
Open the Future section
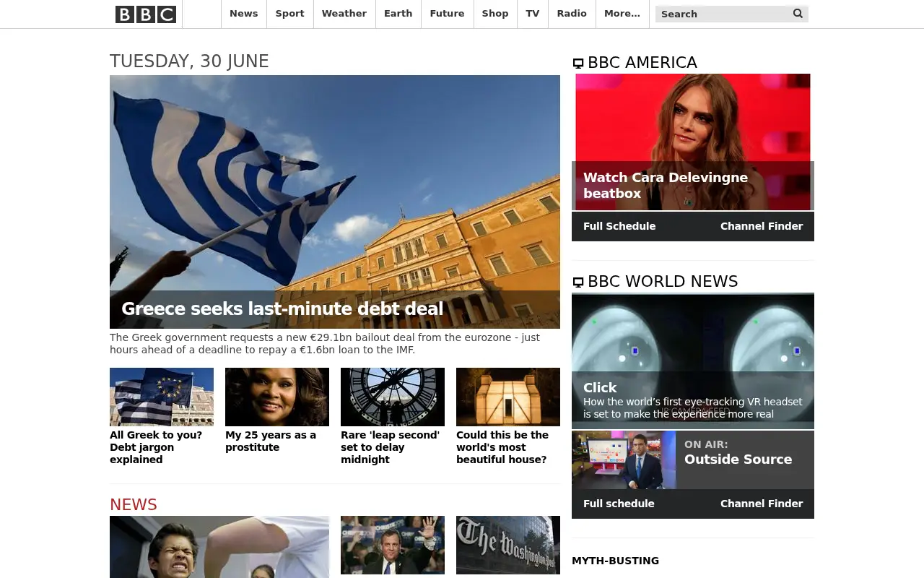click(448, 14)
